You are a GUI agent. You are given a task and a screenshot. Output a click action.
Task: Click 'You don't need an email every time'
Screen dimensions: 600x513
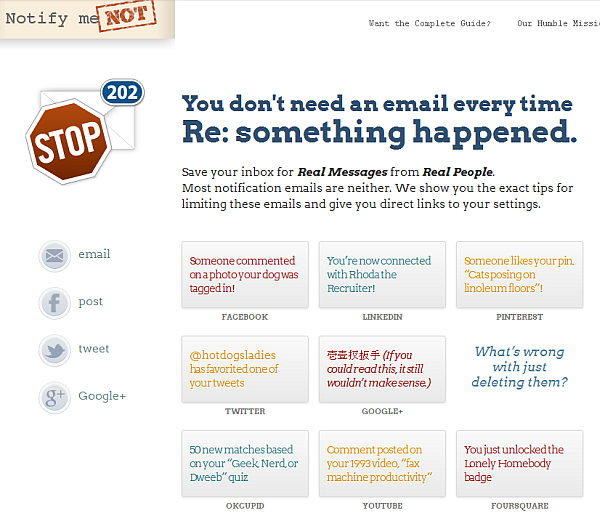(x=377, y=104)
